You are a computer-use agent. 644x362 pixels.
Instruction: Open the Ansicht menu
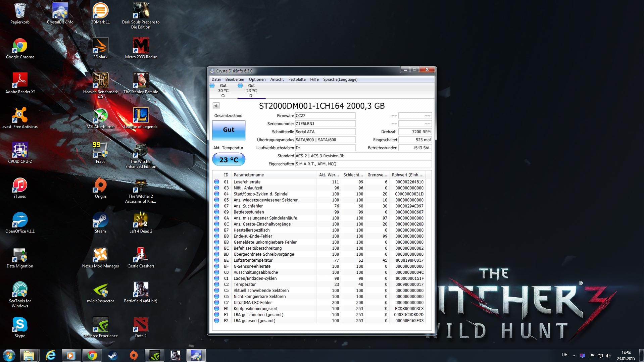click(277, 80)
